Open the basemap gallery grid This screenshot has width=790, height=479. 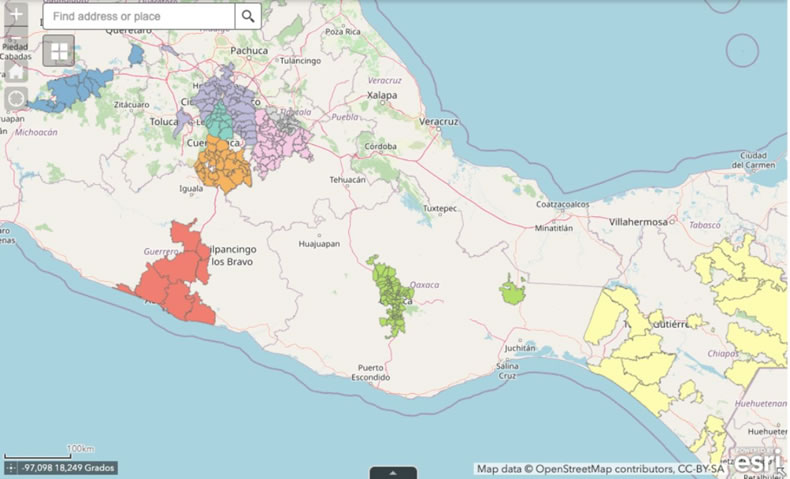click(x=58, y=50)
